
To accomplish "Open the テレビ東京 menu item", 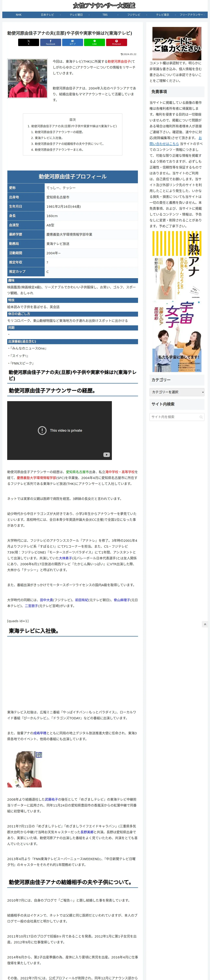I will click(163, 15).
